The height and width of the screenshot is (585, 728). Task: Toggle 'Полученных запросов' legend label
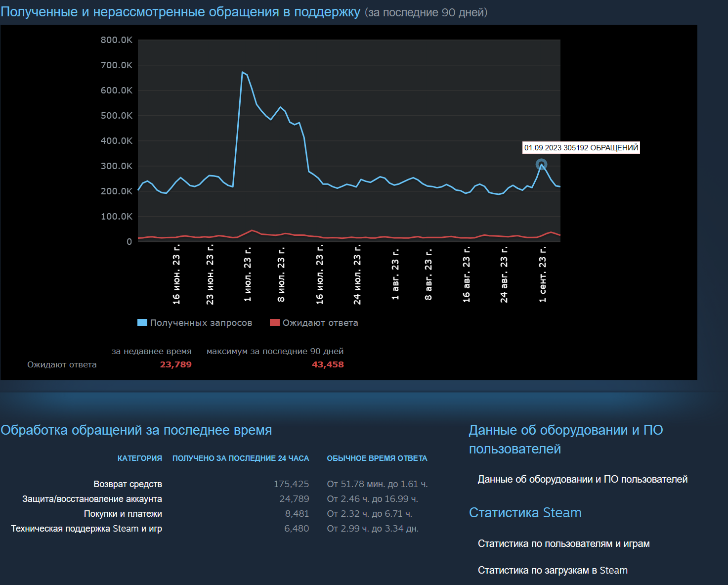point(201,323)
